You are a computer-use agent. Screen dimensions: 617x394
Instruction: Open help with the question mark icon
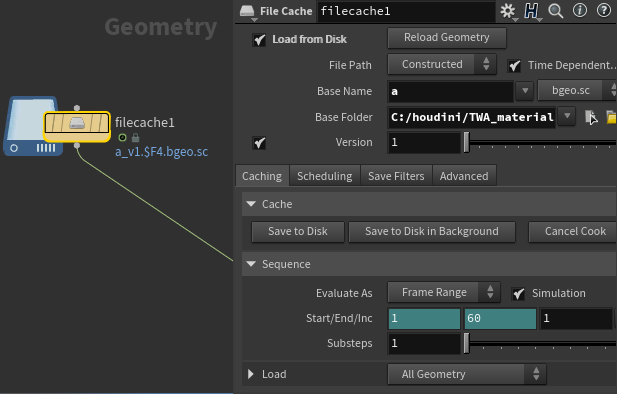coord(604,11)
